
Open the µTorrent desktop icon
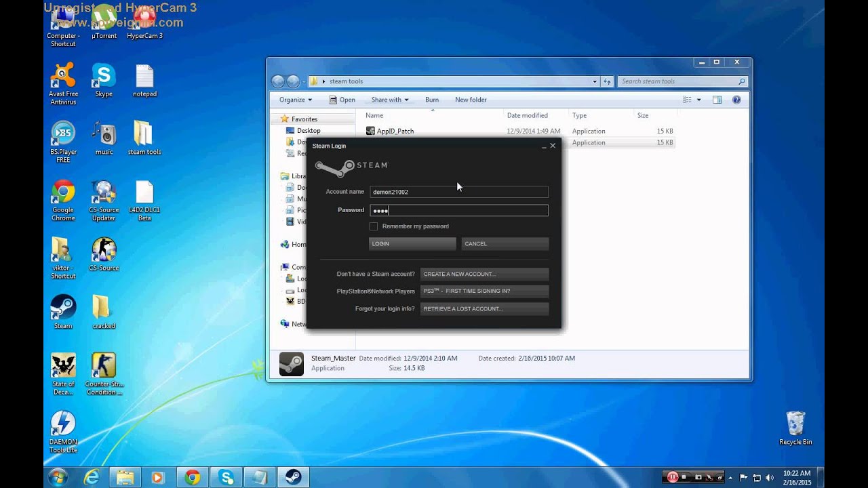pos(104,22)
